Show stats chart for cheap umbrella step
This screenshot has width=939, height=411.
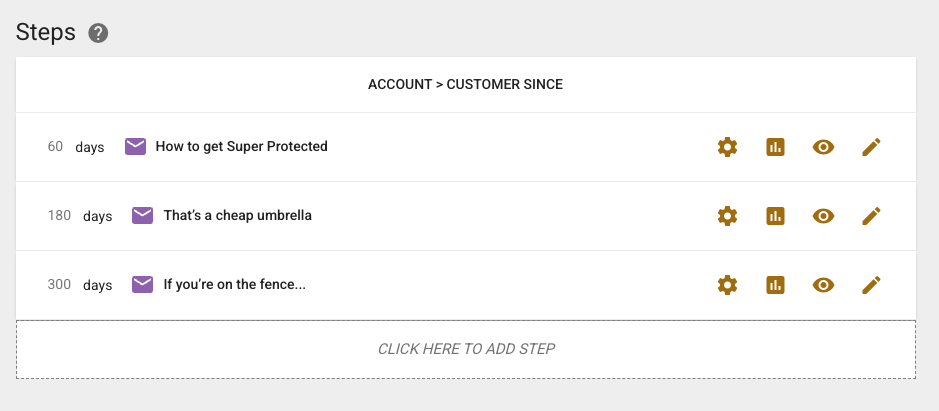coord(775,216)
